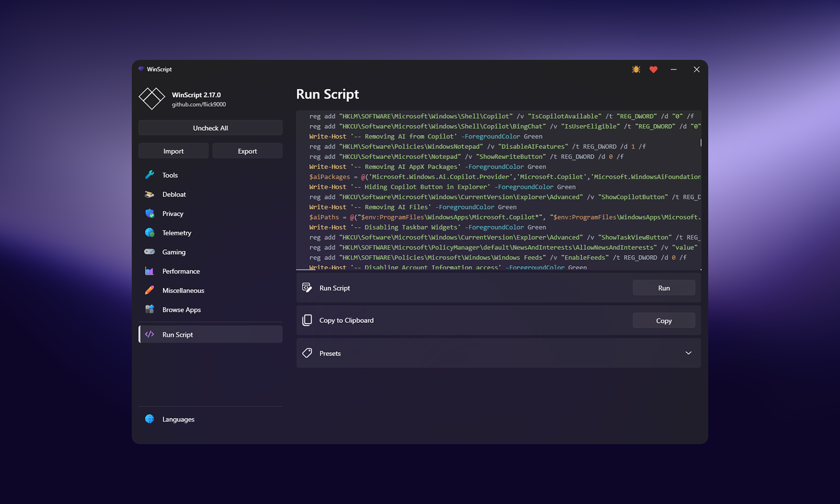Click the script icon beside Run Script row
This screenshot has height=504, width=840.
point(307,288)
